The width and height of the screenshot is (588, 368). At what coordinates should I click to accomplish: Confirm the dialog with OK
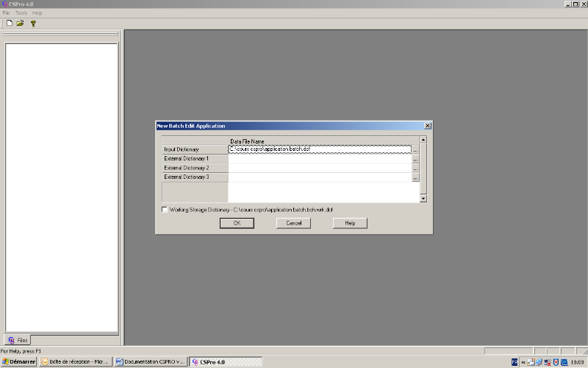(x=237, y=223)
